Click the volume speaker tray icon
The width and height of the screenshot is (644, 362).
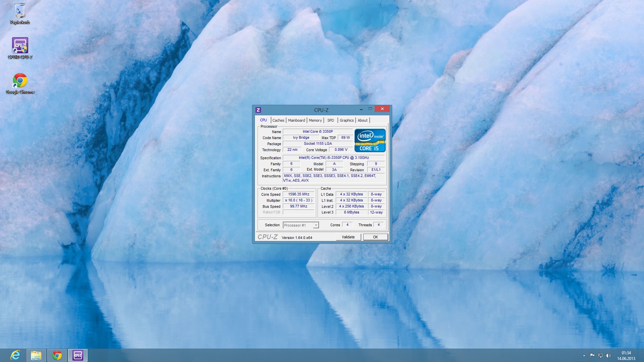click(x=608, y=356)
